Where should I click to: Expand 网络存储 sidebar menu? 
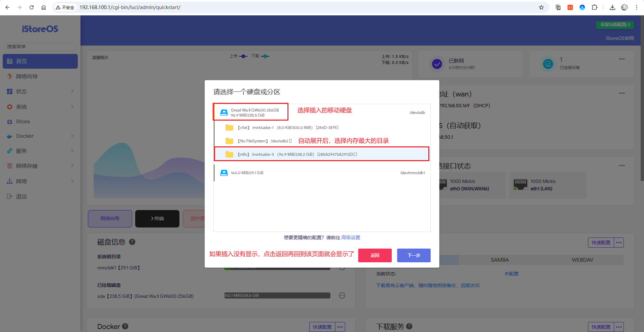point(40,166)
